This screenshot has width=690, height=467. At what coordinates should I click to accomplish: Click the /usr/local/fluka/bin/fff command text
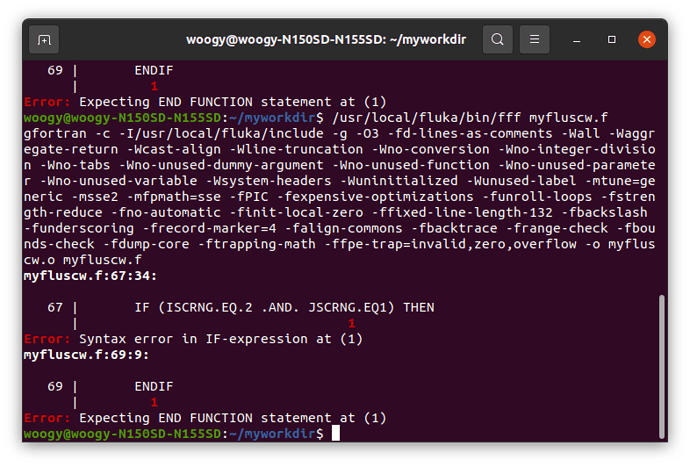(x=426, y=118)
